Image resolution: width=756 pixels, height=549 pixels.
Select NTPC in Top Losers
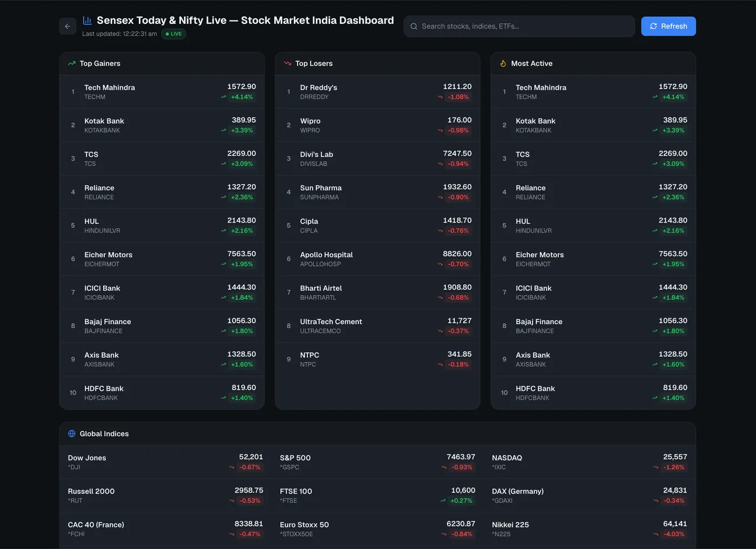pyautogui.click(x=377, y=360)
